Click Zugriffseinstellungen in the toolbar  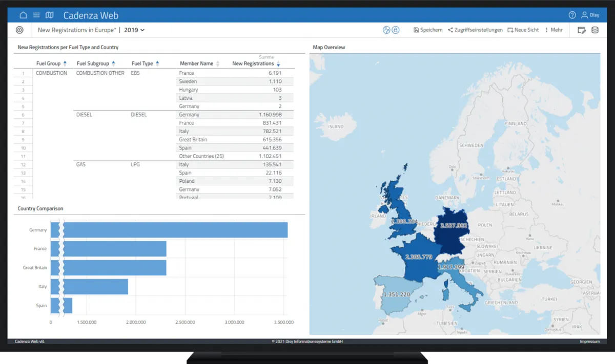point(475,30)
